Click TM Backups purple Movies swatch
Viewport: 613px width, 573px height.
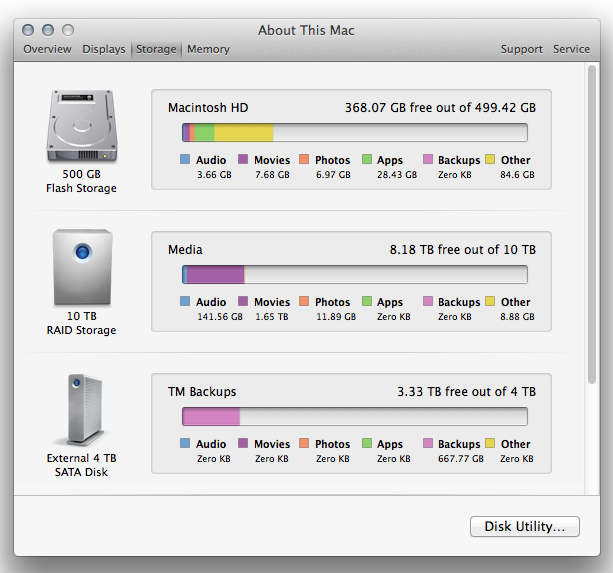click(x=243, y=443)
